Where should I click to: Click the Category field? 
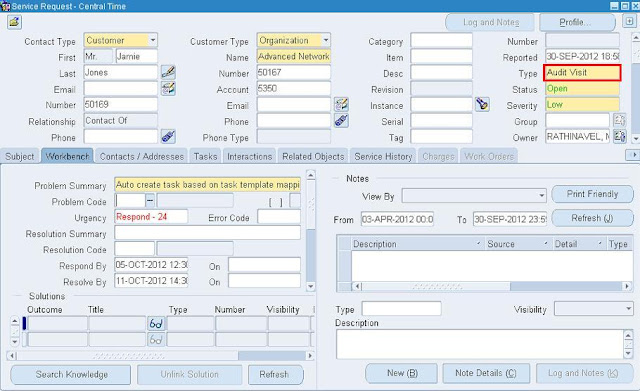441,40
